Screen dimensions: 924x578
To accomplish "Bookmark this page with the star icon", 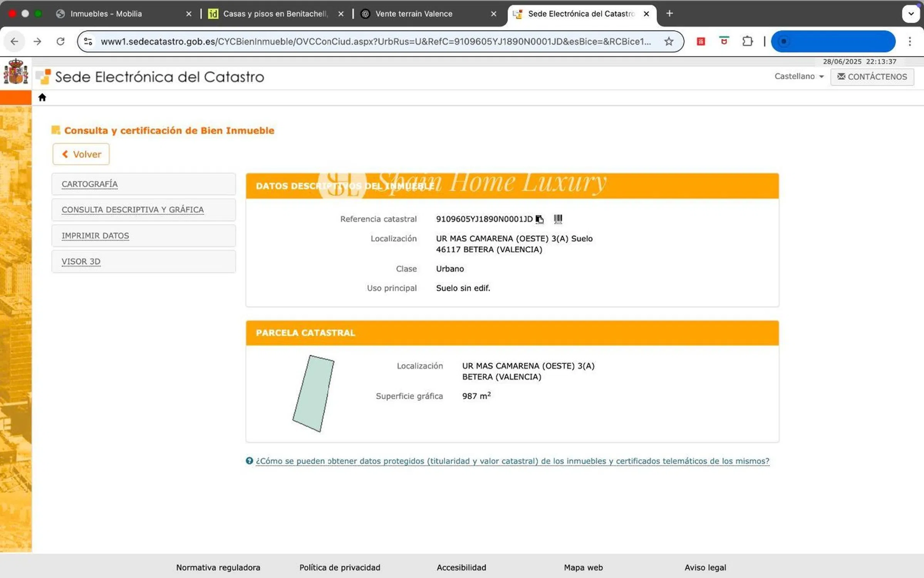I will point(669,41).
